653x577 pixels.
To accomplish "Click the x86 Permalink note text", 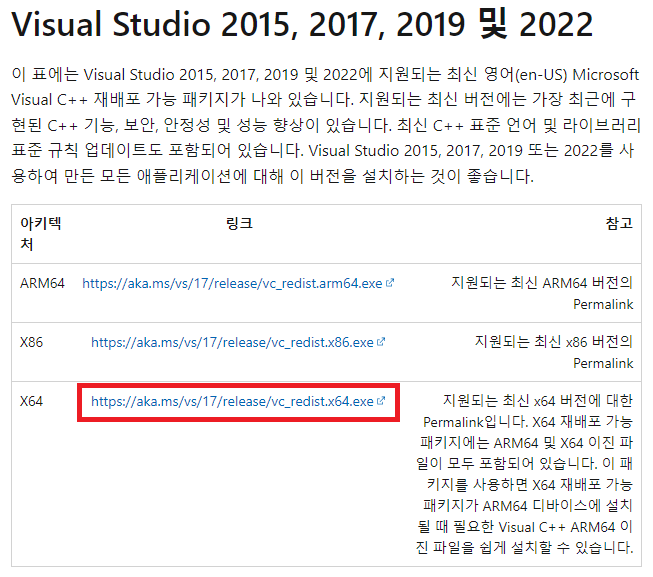I will click(x=554, y=353).
